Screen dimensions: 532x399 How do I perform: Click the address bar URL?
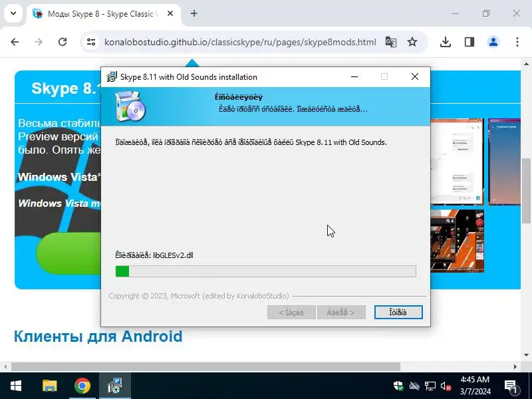tap(240, 42)
